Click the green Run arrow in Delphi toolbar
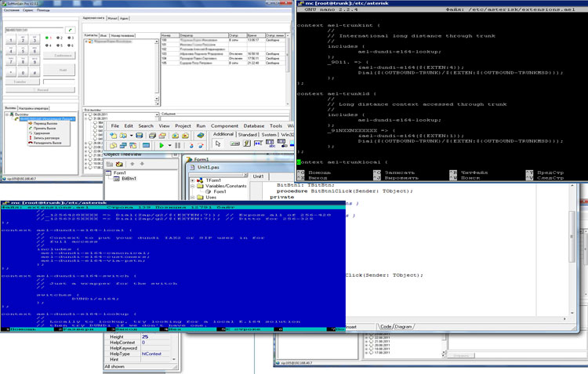Viewport: 588px width, 374px height. point(162,146)
